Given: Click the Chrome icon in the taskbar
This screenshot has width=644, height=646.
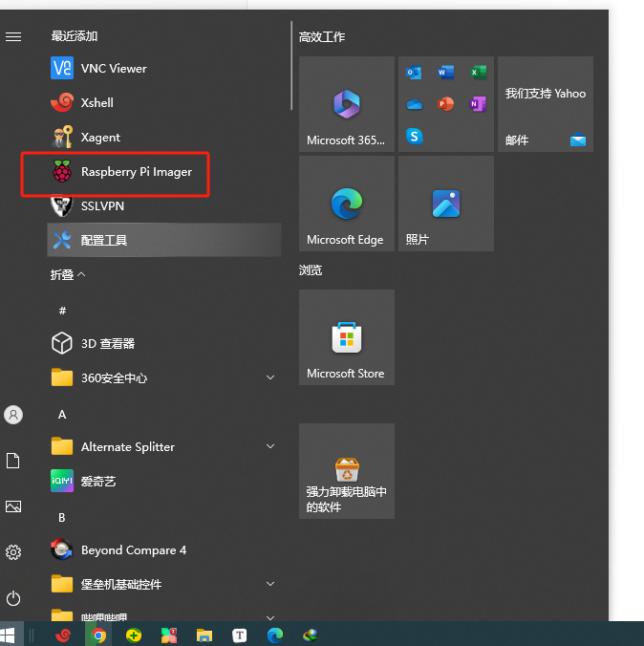Looking at the screenshot, I should 97,635.
